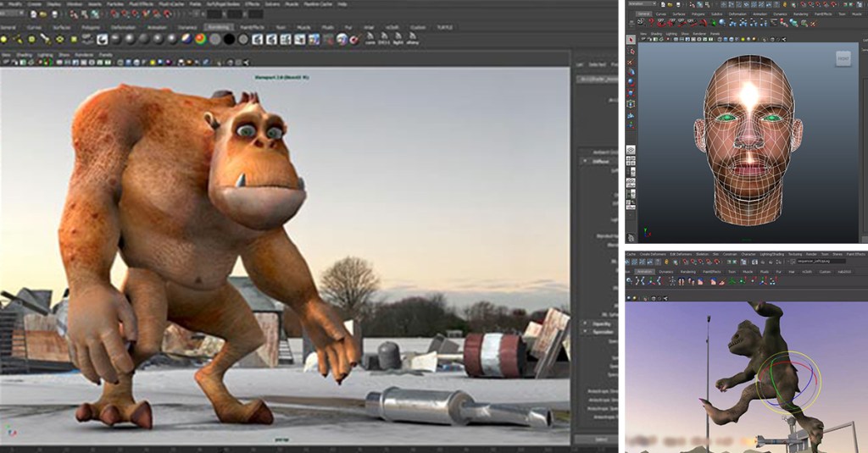The width and height of the screenshot is (868, 453).
Task: Click green arrow icon on General shelf
Action: tap(714, 23)
